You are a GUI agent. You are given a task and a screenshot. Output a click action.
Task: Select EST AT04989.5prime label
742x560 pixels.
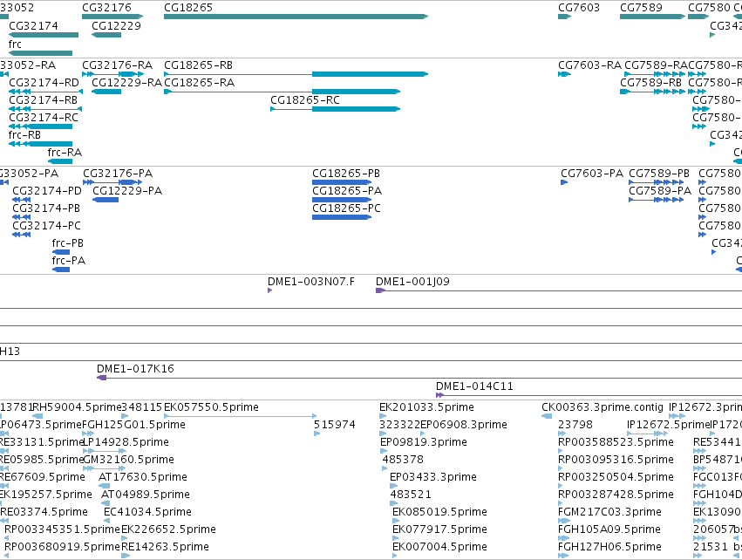click(x=146, y=495)
